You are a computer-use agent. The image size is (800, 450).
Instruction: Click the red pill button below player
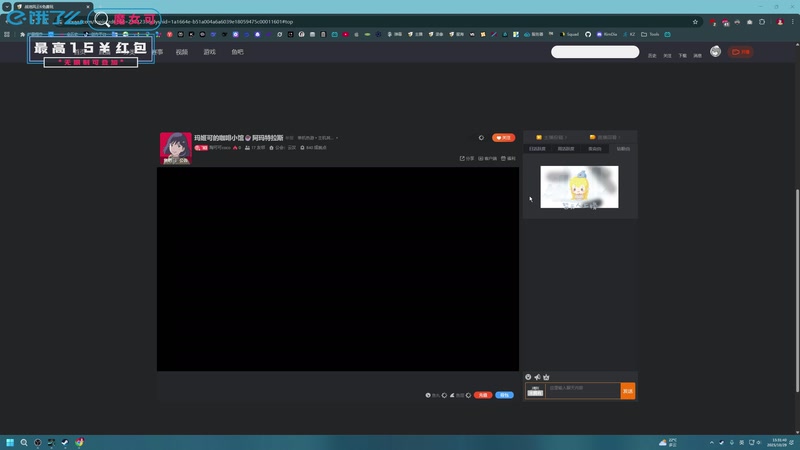(483, 395)
